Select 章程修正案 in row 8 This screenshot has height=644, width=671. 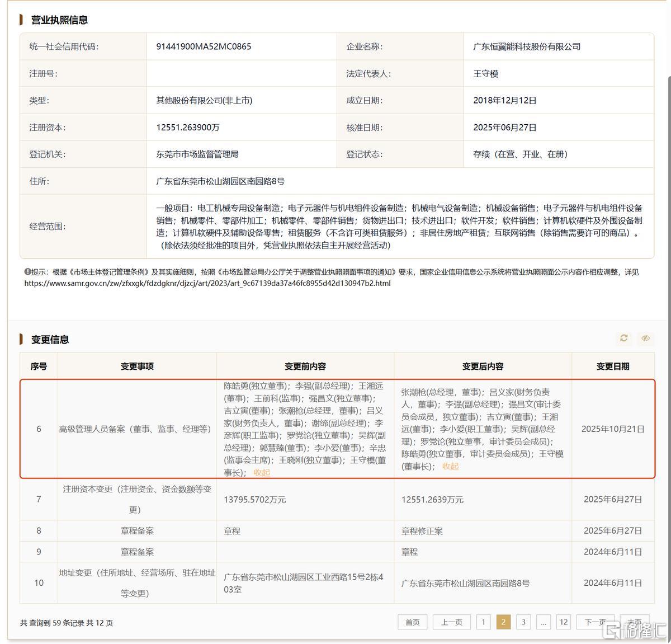422,531
